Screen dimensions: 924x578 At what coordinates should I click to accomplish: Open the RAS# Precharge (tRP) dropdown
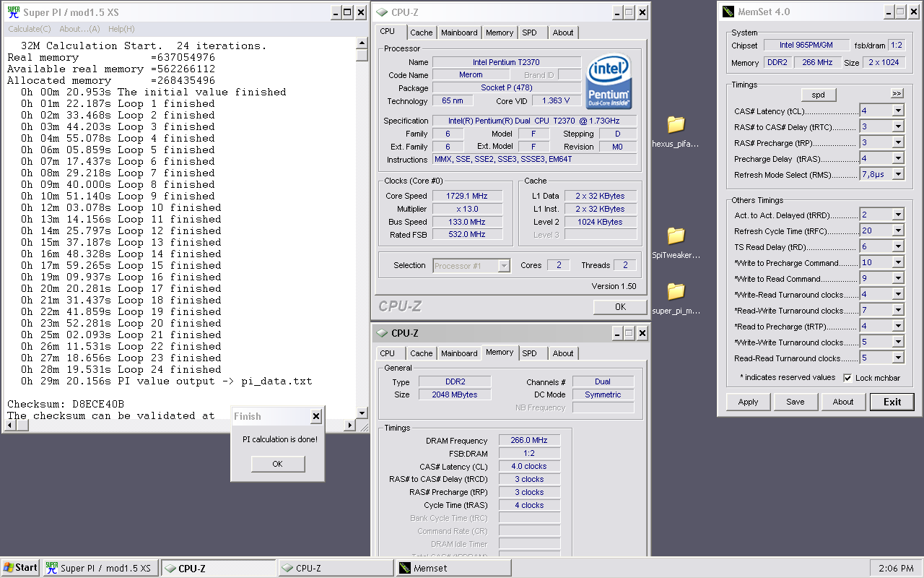[x=898, y=142]
